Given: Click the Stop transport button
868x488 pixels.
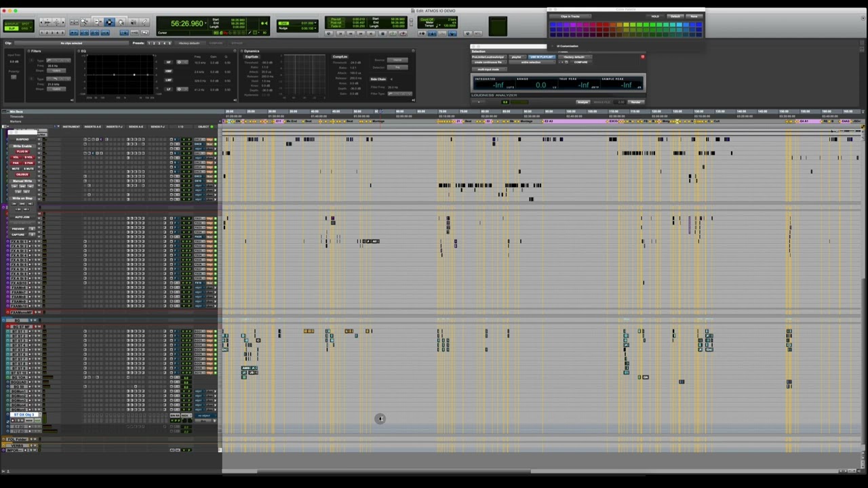Looking at the screenshot, I should [x=382, y=33].
